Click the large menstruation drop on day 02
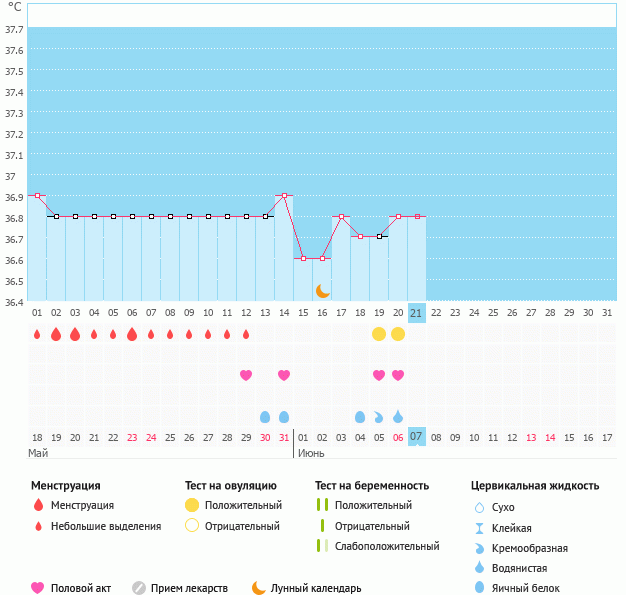 point(56,334)
